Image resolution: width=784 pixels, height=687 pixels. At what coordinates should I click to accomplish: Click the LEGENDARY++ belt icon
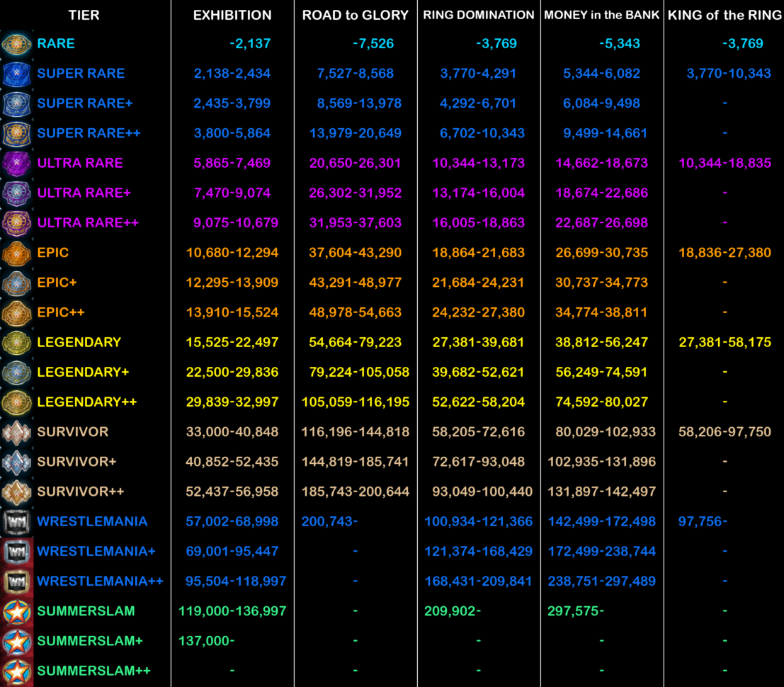[16, 402]
